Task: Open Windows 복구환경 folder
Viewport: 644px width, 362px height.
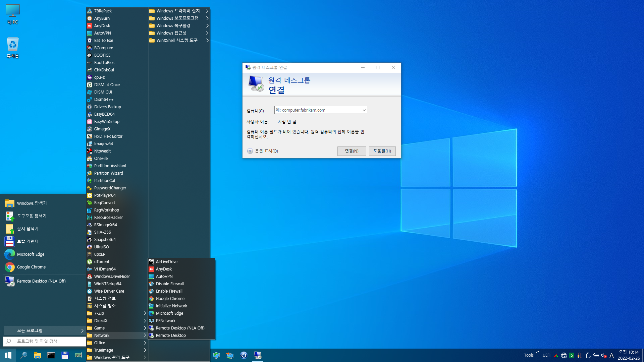Action: coord(179,26)
